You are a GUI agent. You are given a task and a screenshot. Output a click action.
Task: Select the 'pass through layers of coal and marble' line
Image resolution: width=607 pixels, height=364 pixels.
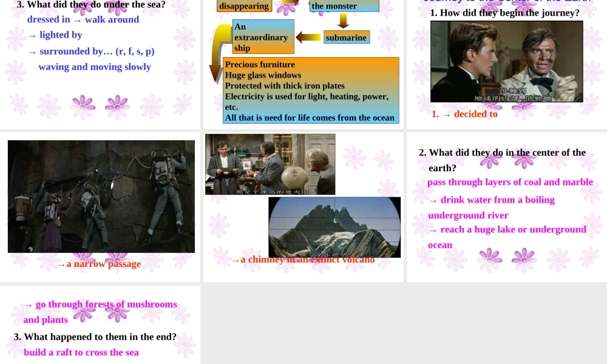pos(510,182)
